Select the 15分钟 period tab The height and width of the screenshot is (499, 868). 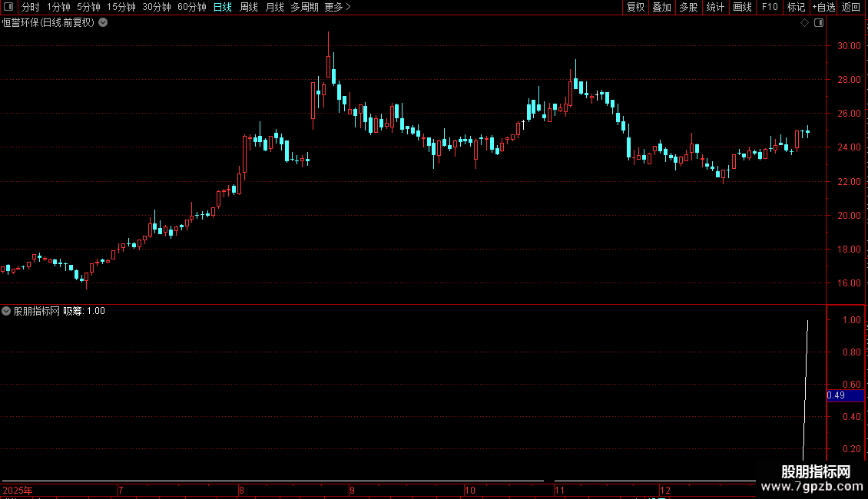point(121,7)
